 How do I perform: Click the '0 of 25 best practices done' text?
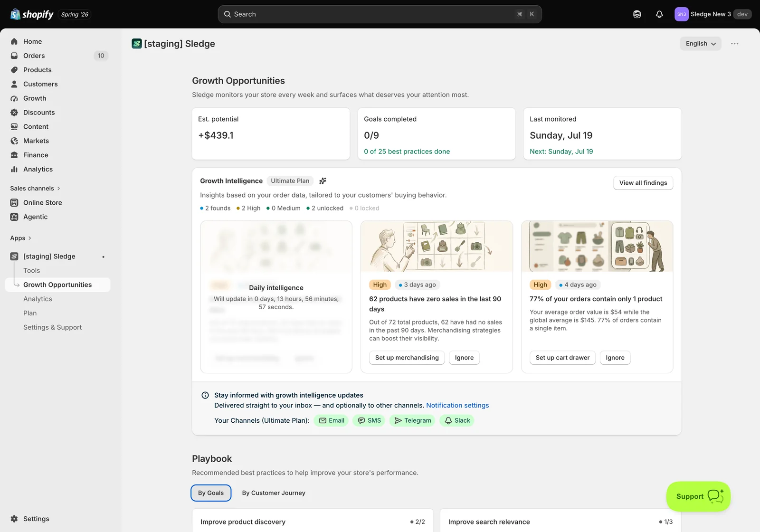(x=407, y=152)
